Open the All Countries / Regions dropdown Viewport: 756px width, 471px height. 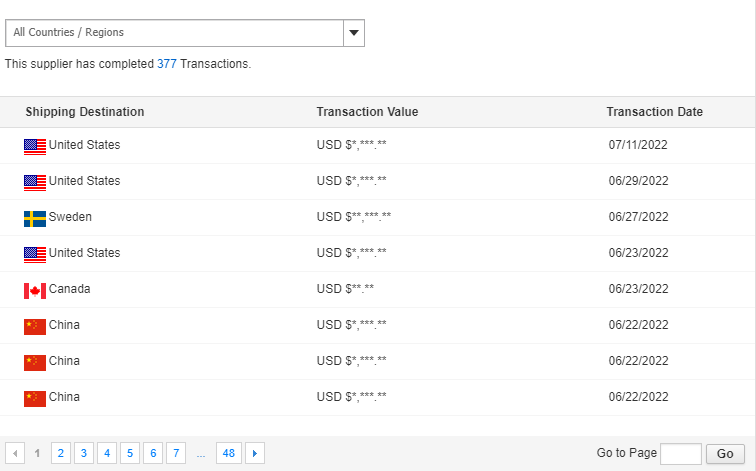point(174,33)
